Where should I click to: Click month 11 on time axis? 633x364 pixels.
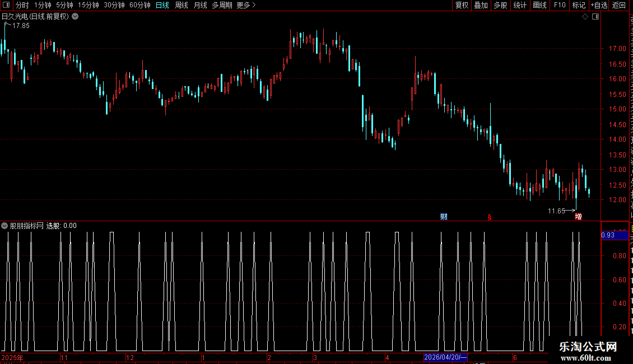click(64, 357)
